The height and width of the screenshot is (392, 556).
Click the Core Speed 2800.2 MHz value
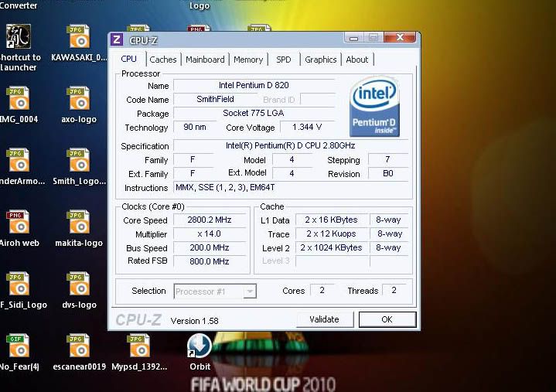(210, 220)
